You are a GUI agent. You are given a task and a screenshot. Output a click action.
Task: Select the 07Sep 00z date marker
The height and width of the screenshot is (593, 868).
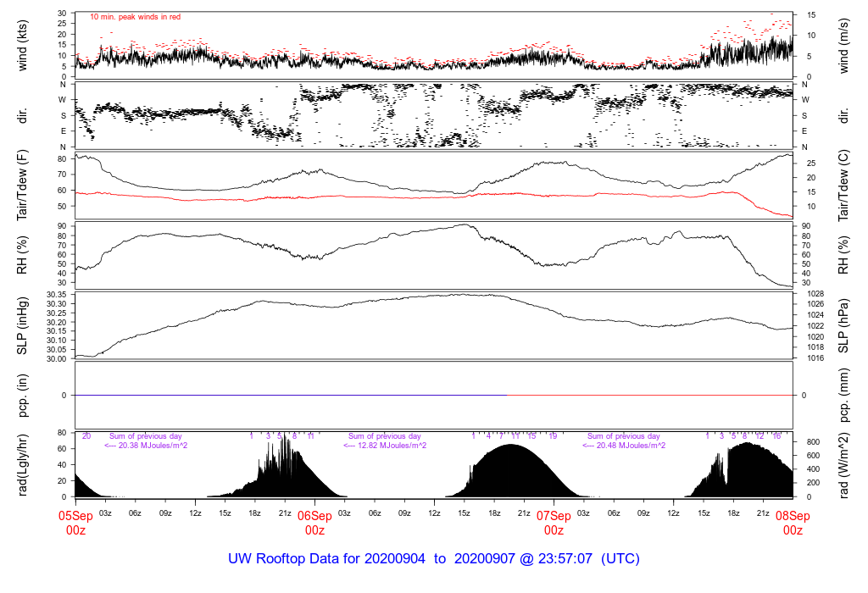point(554,522)
